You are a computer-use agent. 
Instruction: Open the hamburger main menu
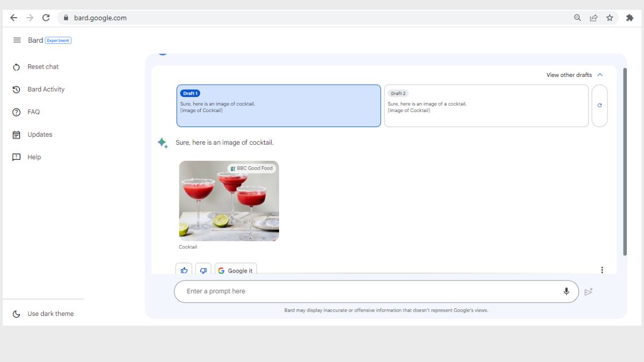point(17,40)
